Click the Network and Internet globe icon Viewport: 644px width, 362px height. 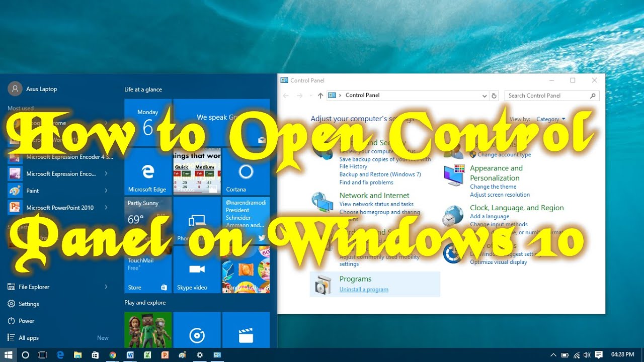tap(322, 203)
